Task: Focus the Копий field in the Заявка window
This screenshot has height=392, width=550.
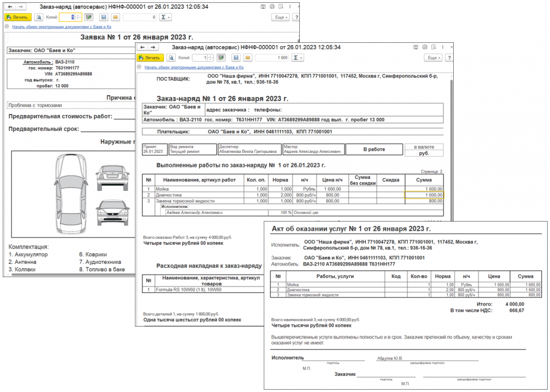Action: click(x=67, y=17)
